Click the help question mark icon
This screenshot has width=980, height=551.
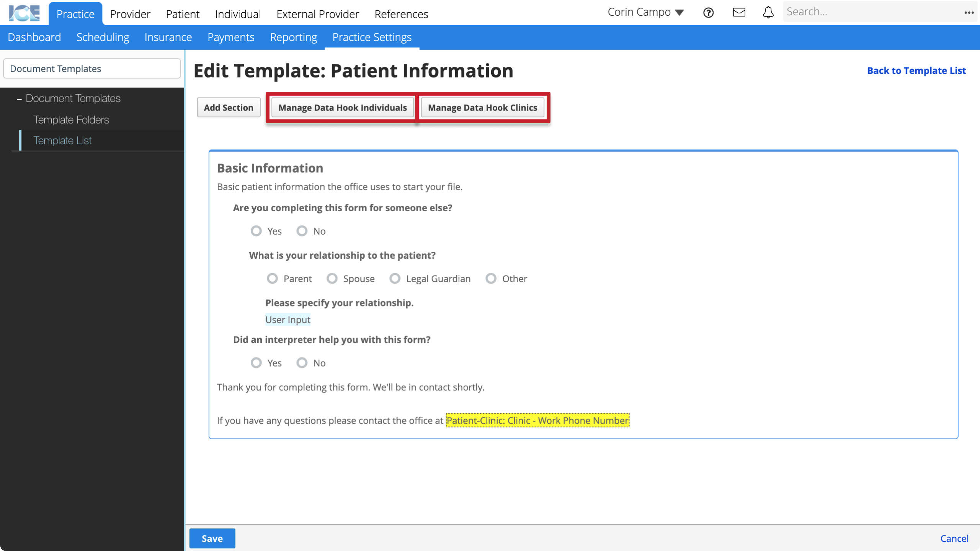(709, 12)
